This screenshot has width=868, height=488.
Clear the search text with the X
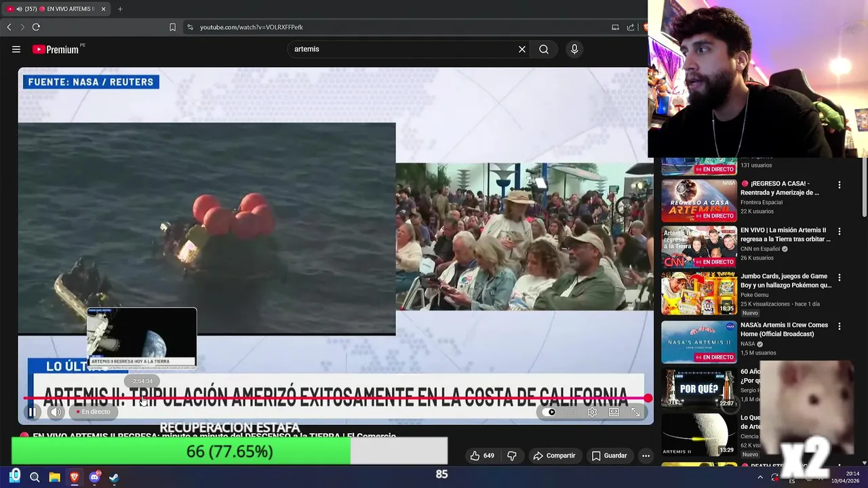(522, 49)
